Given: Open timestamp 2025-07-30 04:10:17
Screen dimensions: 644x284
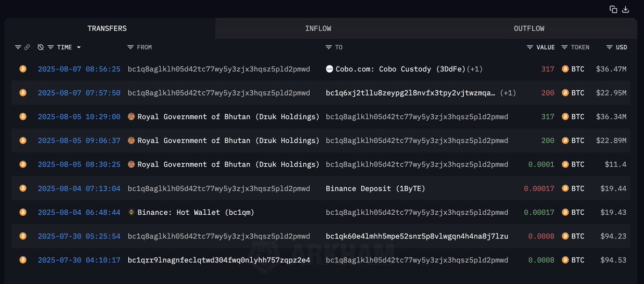Looking at the screenshot, I should 79,260.
